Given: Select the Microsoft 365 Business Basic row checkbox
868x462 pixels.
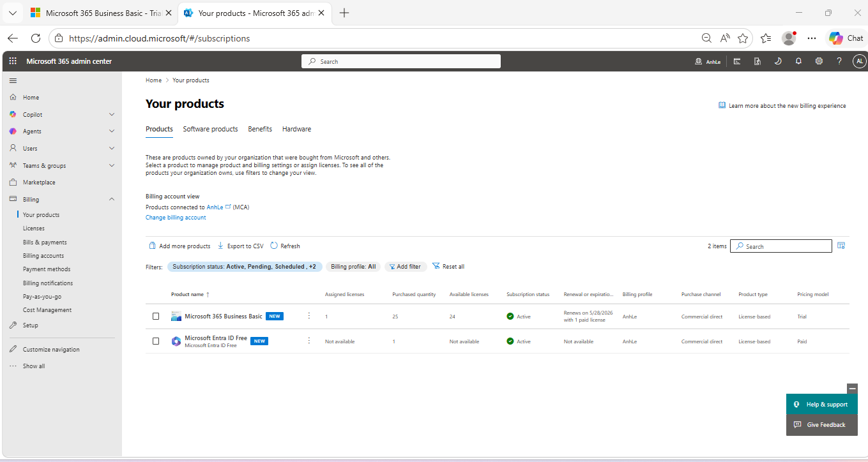Looking at the screenshot, I should click(x=156, y=316).
